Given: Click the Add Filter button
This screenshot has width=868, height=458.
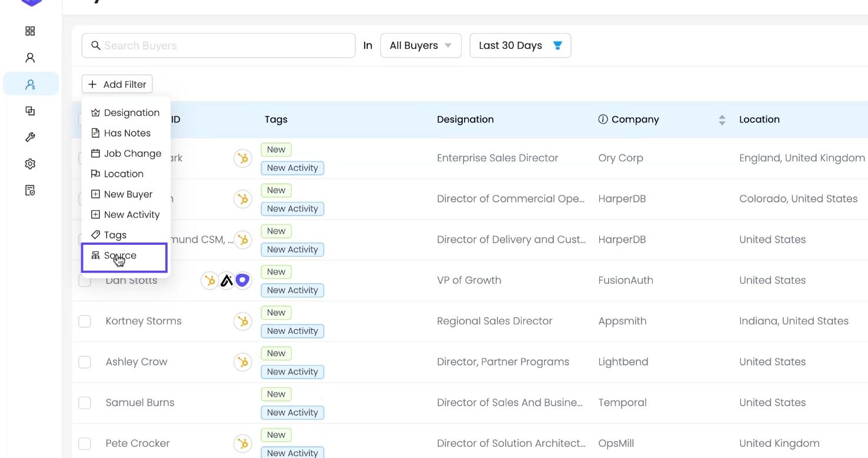Looking at the screenshot, I should [x=117, y=84].
